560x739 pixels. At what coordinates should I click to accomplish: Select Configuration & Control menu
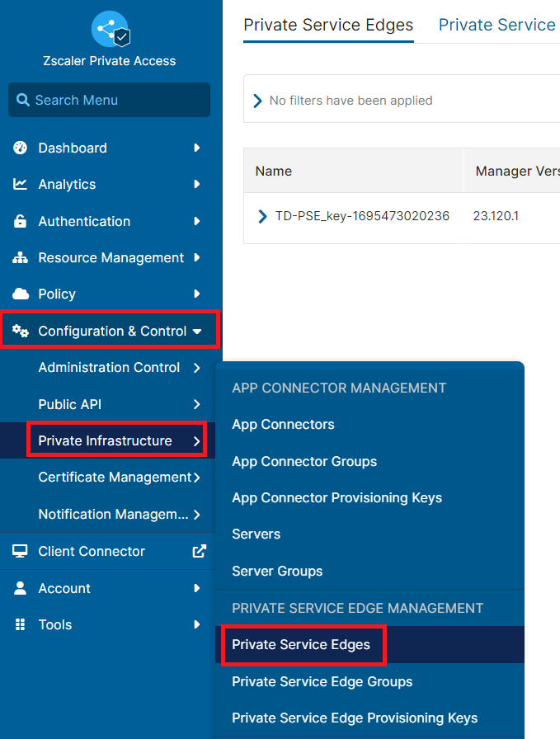tap(110, 329)
